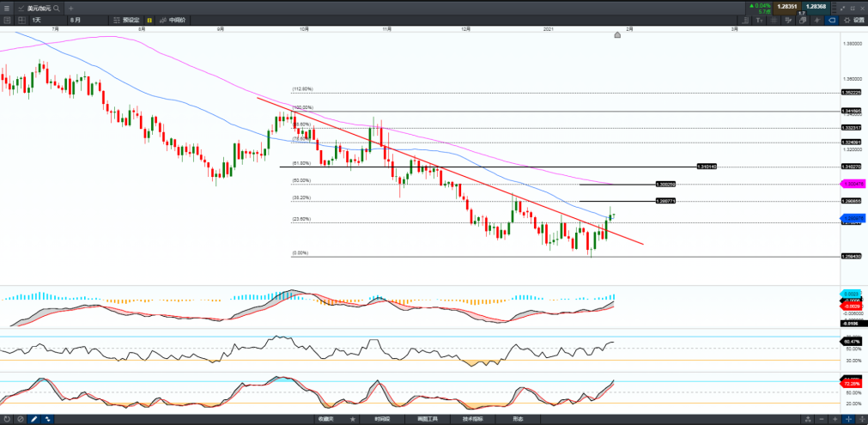Click the (0.00%) Fibonacci label

click(x=300, y=253)
